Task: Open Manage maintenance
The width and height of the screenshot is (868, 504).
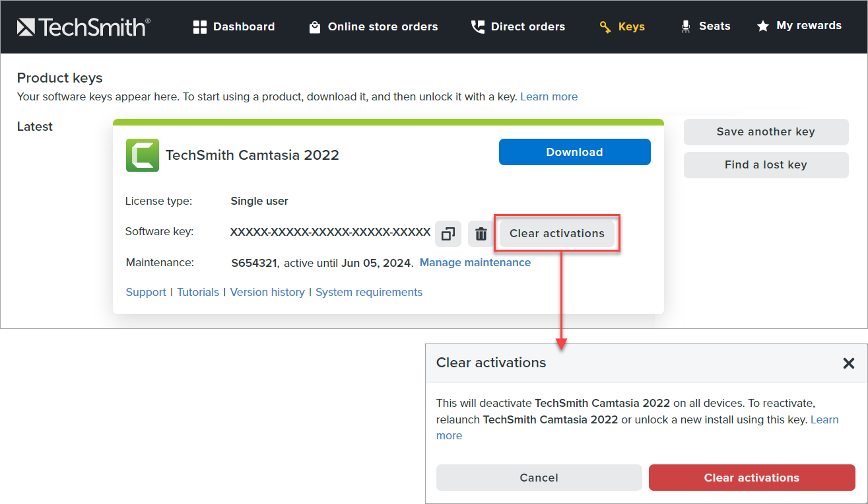Action: 475,262
